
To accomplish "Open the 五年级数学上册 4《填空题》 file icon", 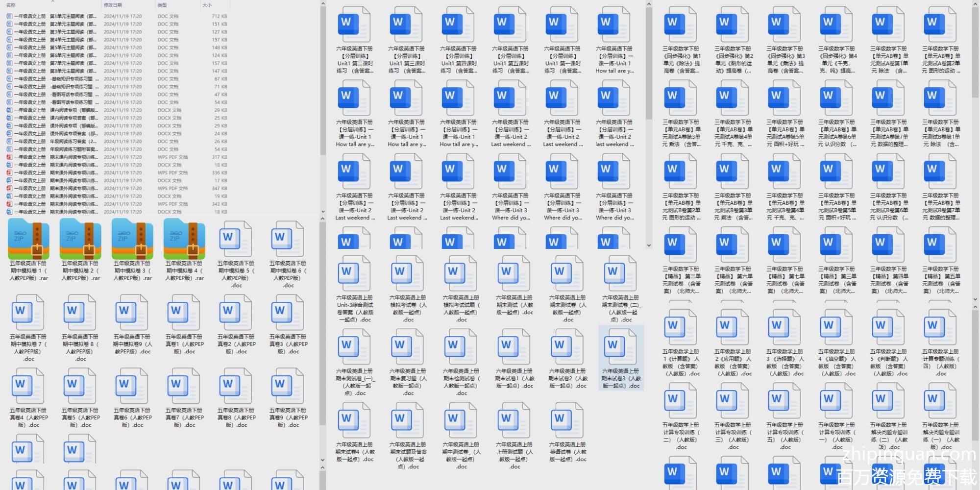I will click(837, 328).
